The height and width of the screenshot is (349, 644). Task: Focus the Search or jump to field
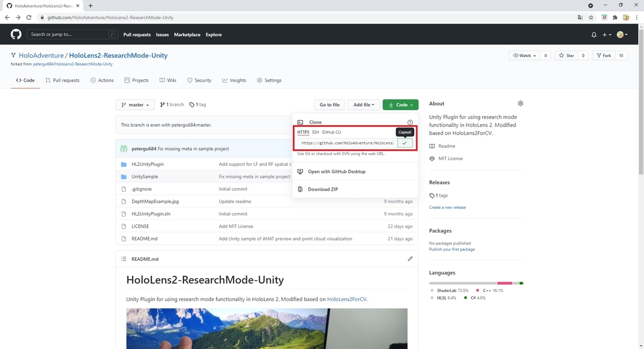click(x=72, y=34)
